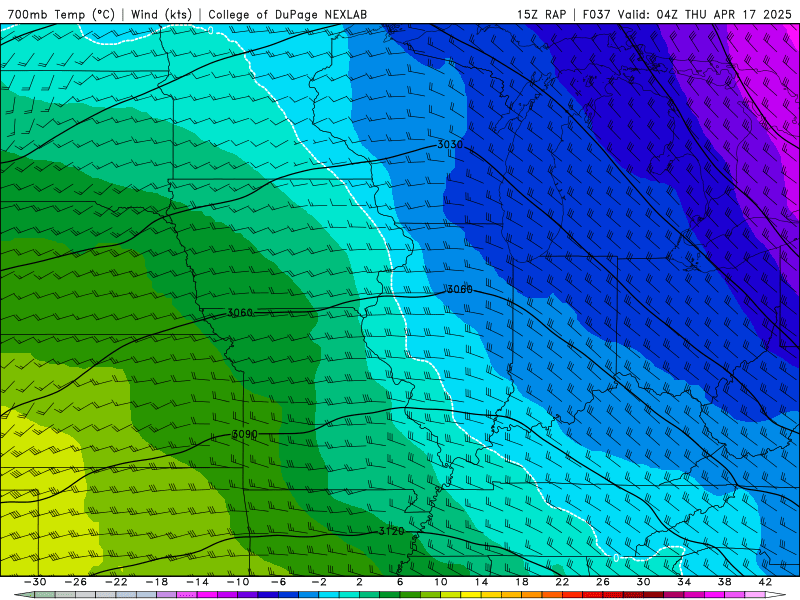Select the '6' legend tick label
Image resolution: width=800 pixels, height=600 pixels.
pos(400,582)
